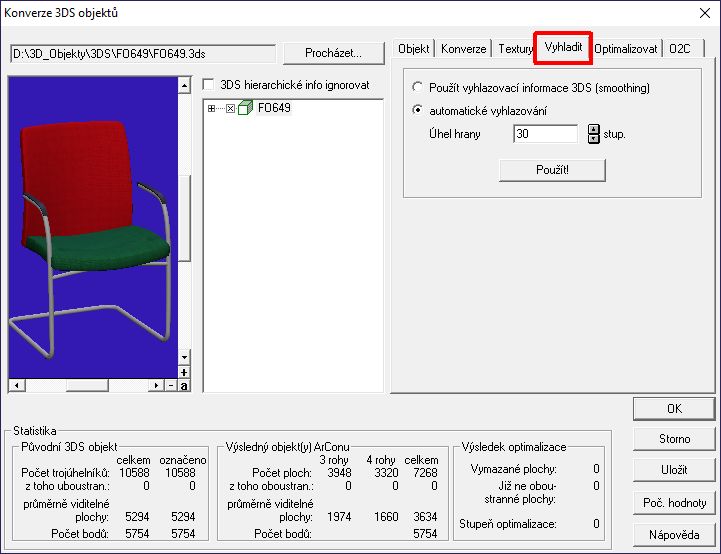Select 'automatické vyhlazování' radio button
721x554 pixels.
(x=418, y=111)
